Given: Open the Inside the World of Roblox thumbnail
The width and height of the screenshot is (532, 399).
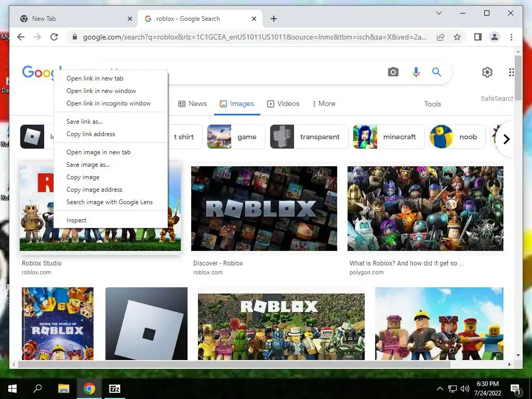Looking at the screenshot, I should [58, 324].
